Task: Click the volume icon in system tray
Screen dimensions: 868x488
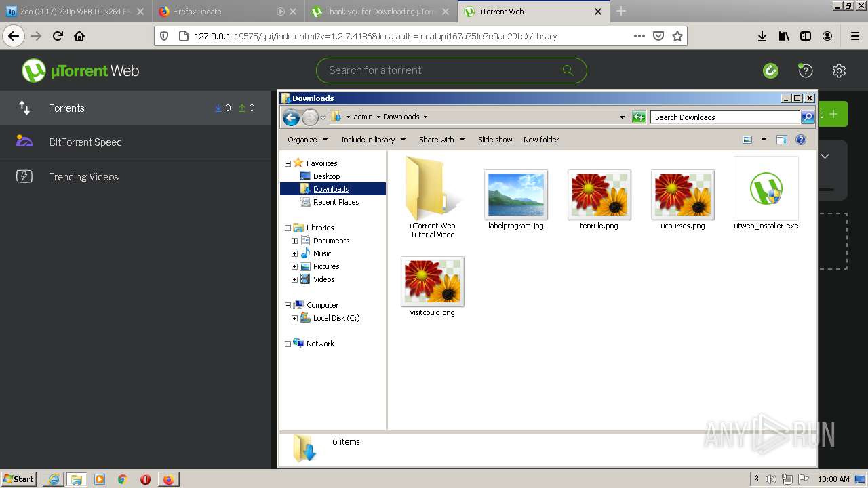Action: coord(772,479)
